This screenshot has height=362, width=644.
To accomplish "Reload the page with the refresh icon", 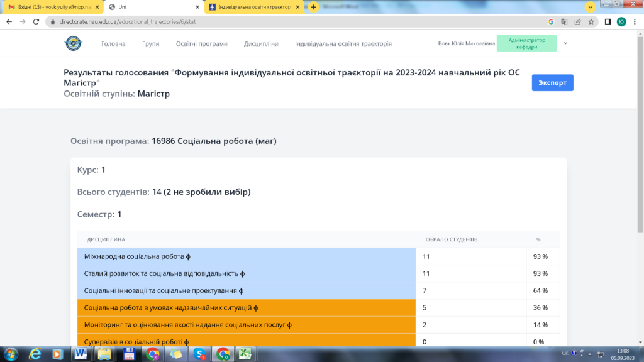I will 36,21.
